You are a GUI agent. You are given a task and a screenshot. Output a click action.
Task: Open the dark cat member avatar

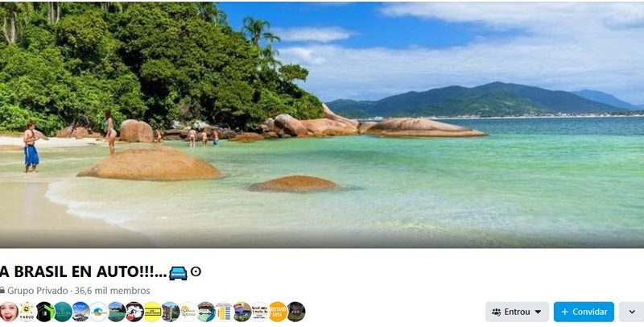point(296,312)
